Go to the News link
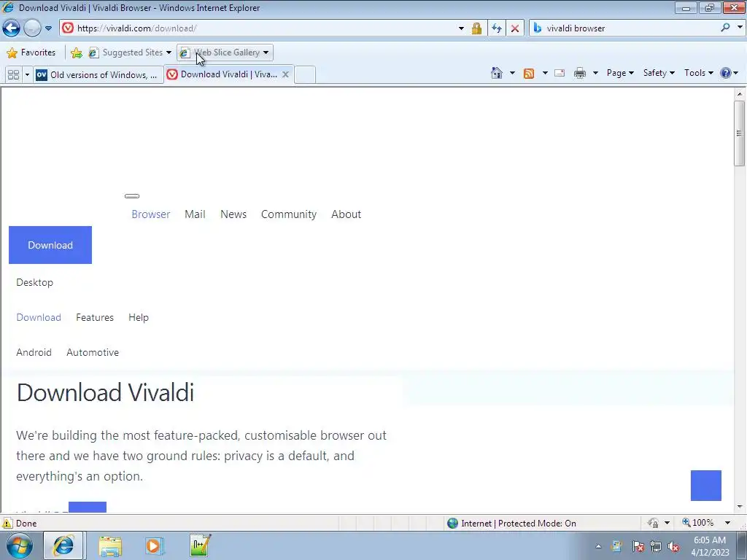Screen dimensions: 747x560 pyautogui.click(x=233, y=214)
